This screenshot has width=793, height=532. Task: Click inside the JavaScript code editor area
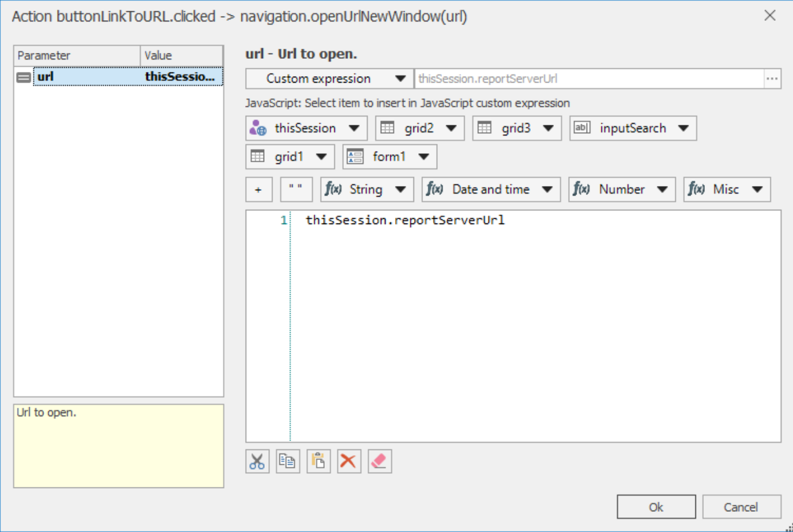tap(535, 327)
